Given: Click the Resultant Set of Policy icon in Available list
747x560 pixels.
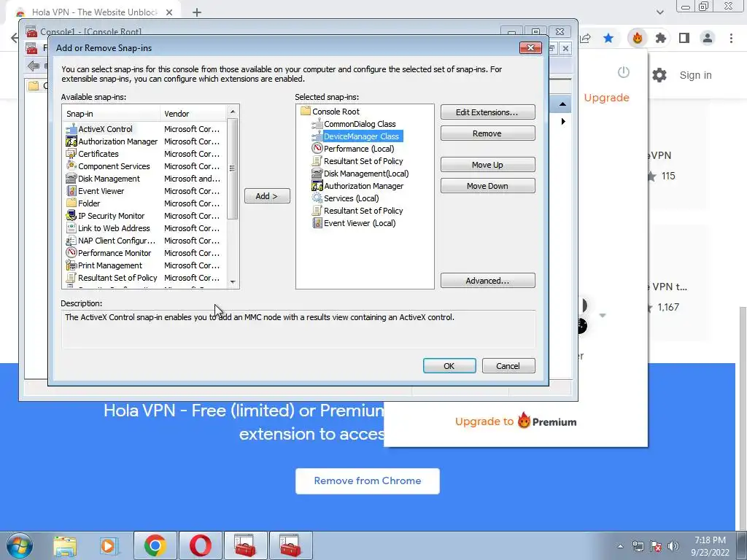Looking at the screenshot, I should [71, 278].
